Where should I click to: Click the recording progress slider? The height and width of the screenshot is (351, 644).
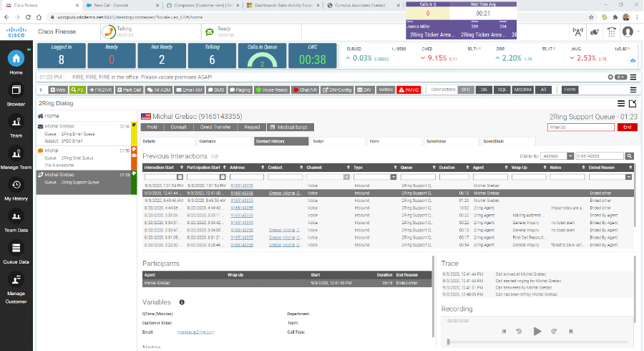pyautogui.click(x=537, y=342)
